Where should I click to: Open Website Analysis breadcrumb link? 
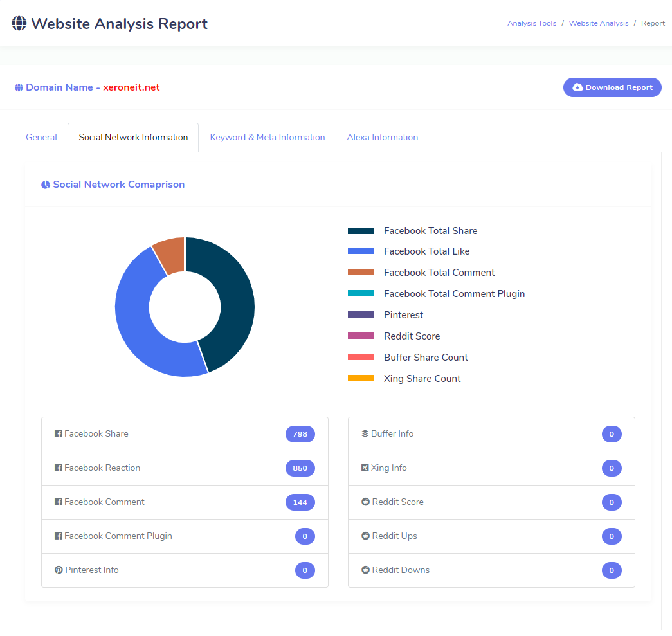[x=599, y=24]
